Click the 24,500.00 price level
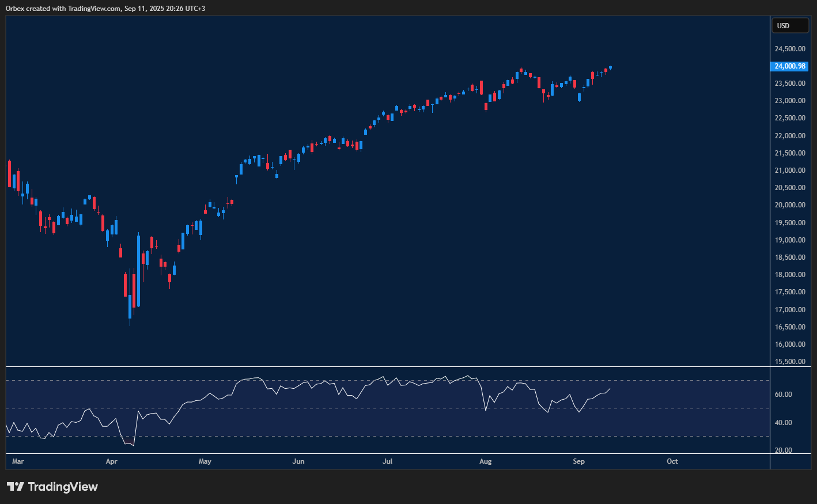The width and height of the screenshot is (817, 504). (x=790, y=49)
